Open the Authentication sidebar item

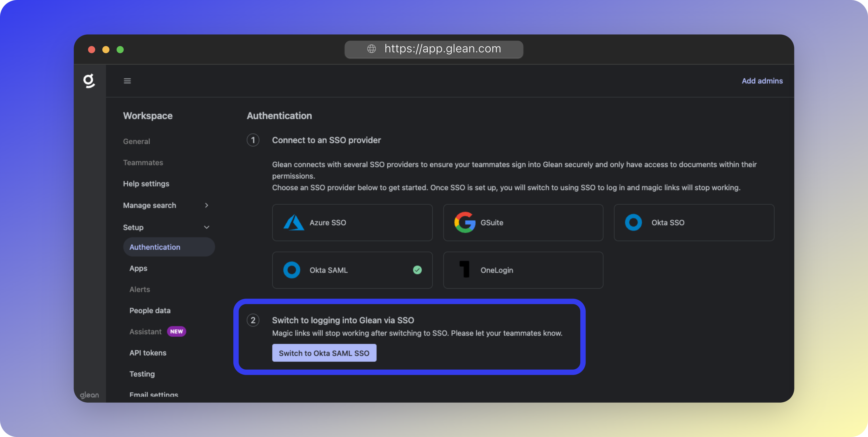point(155,247)
